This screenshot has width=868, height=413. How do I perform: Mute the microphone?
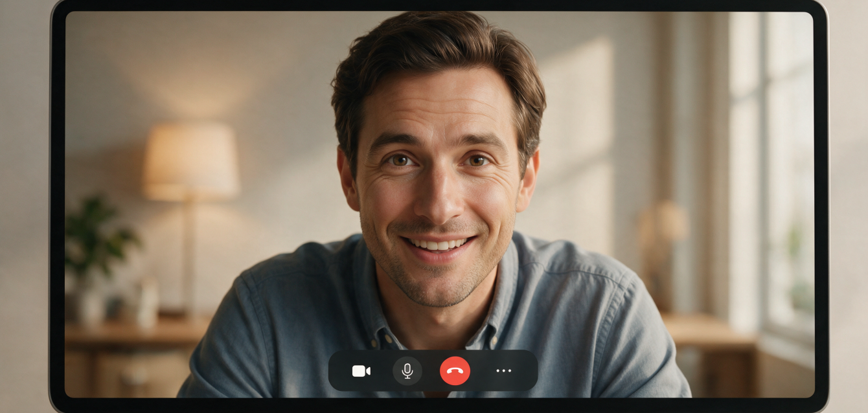pyautogui.click(x=407, y=371)
